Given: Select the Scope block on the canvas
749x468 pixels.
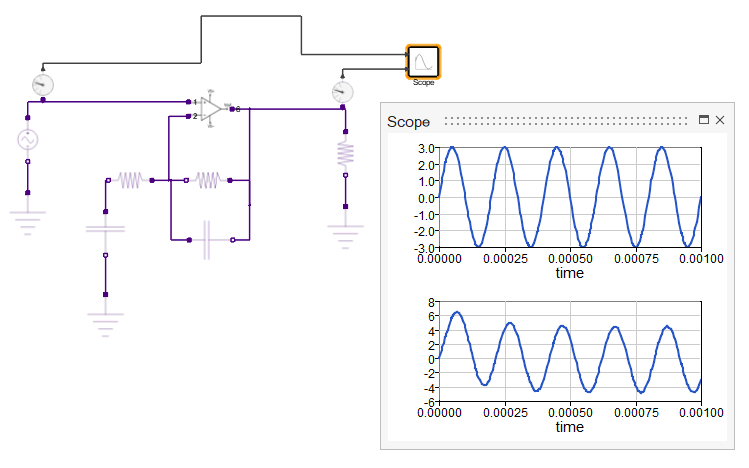Looking at the screenshot, I should point(422,62).
